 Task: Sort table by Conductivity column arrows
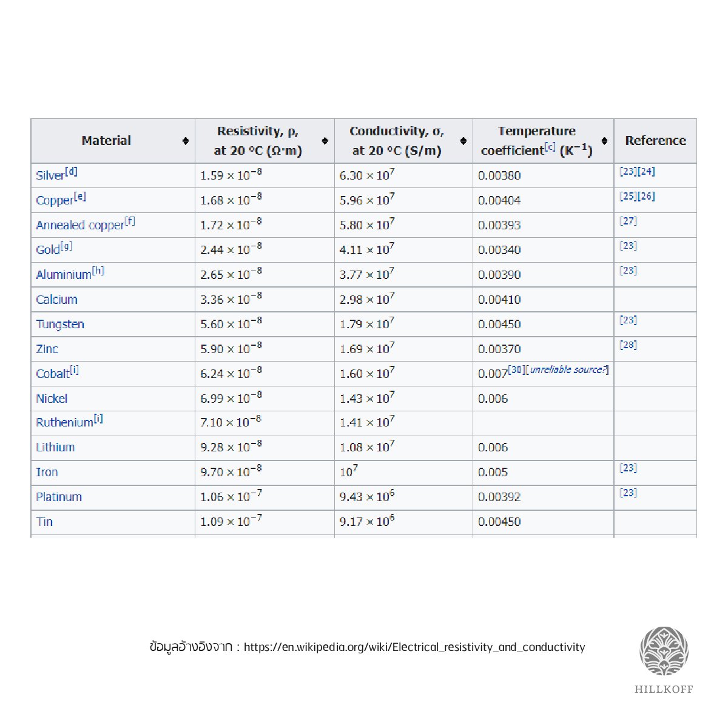pos(463,141)
